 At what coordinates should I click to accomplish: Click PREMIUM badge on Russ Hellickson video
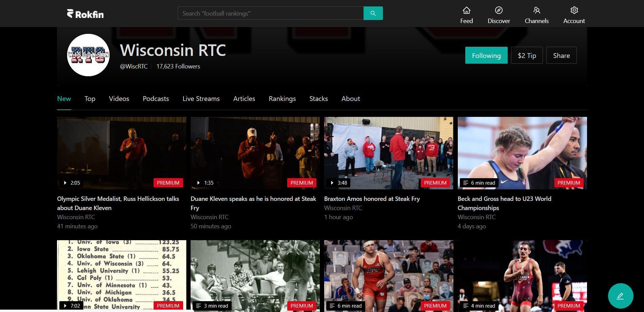click(x=168, y=183)
